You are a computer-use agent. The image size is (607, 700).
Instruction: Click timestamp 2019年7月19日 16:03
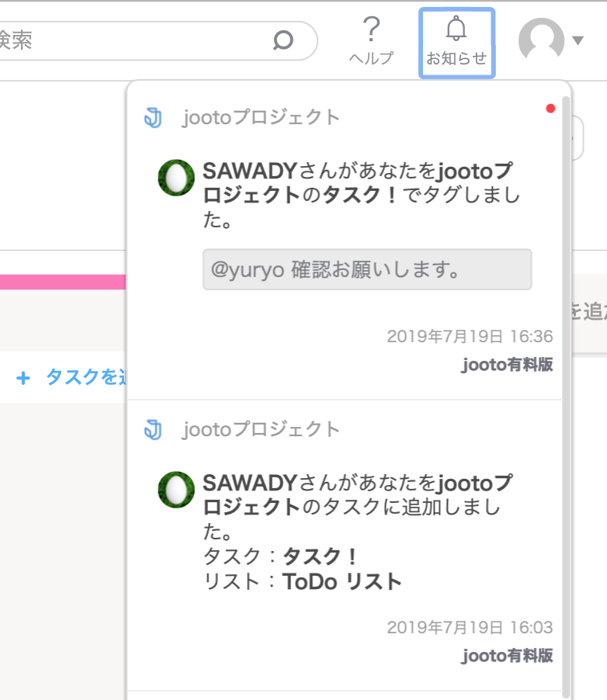[x=470, y=628]
